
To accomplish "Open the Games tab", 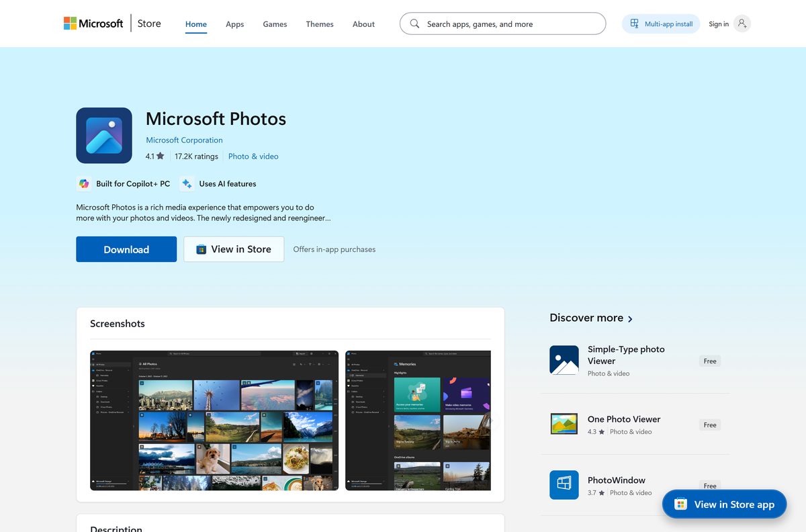I will click(275, 24).
